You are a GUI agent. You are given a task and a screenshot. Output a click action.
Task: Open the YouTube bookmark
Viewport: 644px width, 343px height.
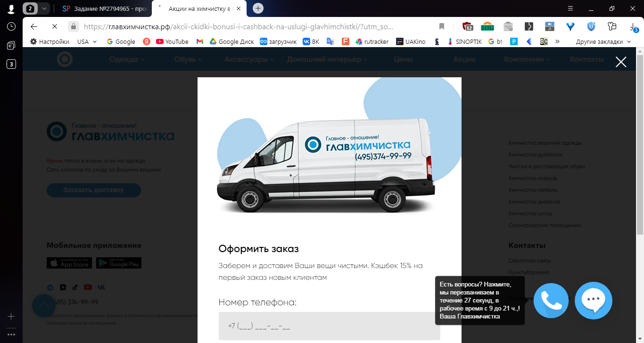[172, 41]
